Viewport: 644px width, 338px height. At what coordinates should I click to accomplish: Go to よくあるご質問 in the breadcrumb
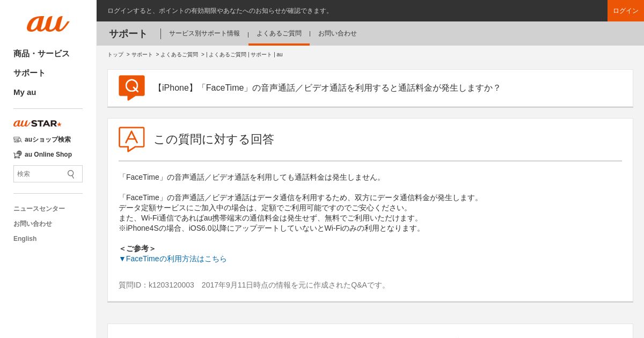(x=179, y=55)
